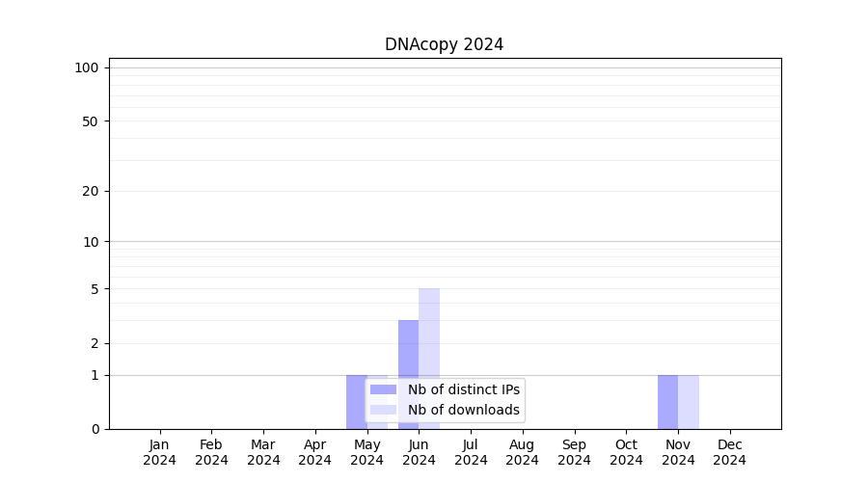Select the Sep 2024 x-axis label
868x482 pixels.
(574, 452)
